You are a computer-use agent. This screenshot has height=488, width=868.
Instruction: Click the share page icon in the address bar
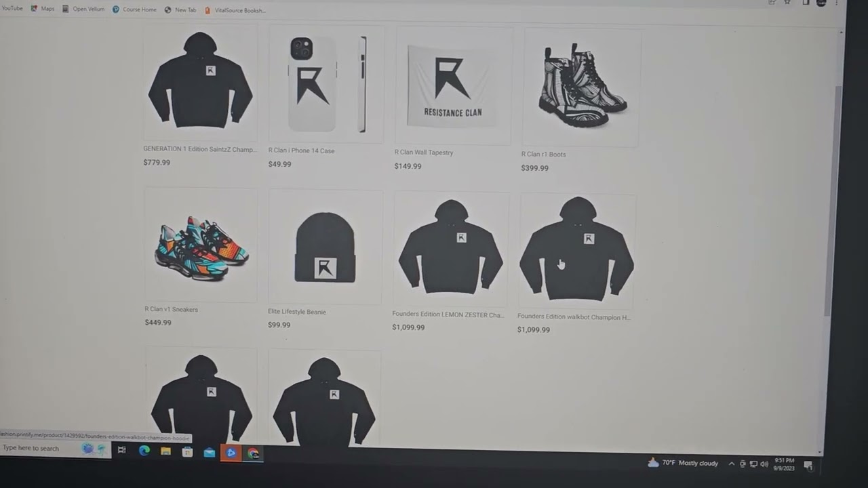coord(772,2)
